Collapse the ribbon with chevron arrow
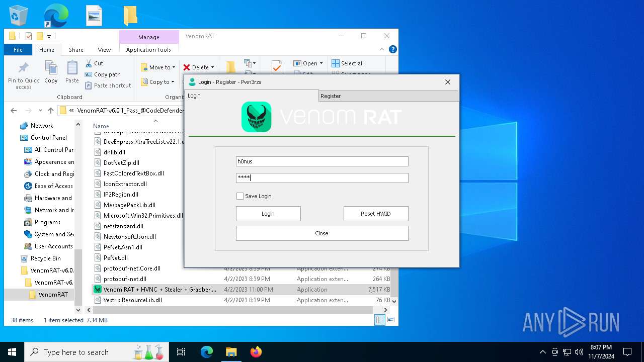The image size is (644, 362). coord(382,49)
